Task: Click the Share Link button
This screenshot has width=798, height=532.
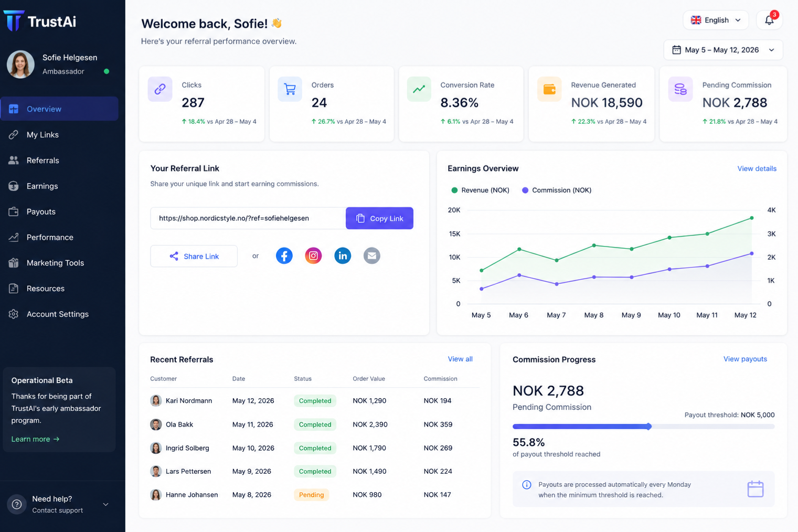Action: pos(194,256)
